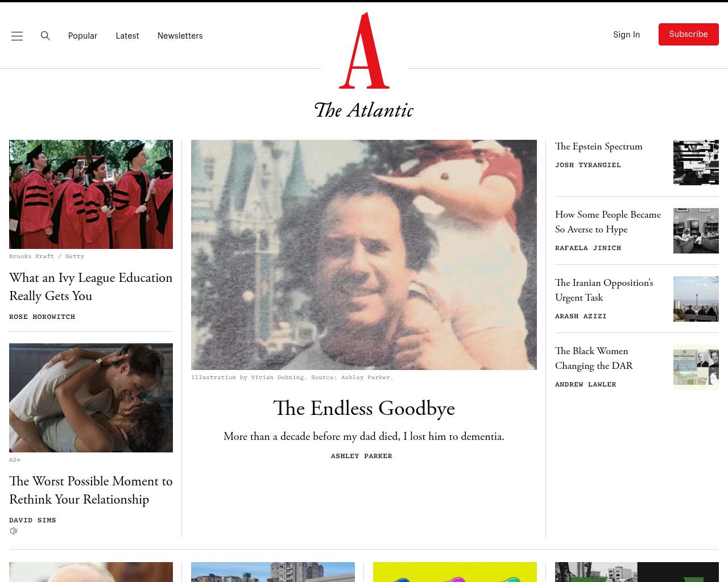Read 'How Some People Became So Averse to Hype'
728x582 pixels.
pyautogui.click(x=608, y=222)
